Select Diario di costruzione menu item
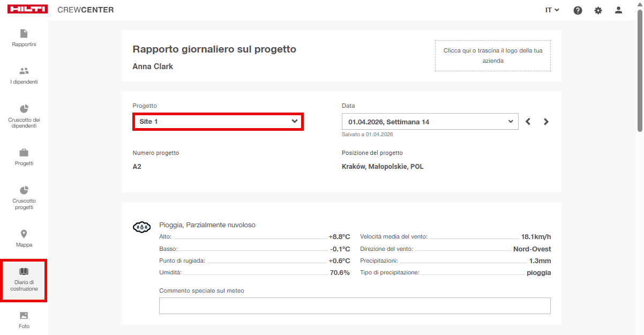Viewport: 644px width, 335px height. pos(24,280)
